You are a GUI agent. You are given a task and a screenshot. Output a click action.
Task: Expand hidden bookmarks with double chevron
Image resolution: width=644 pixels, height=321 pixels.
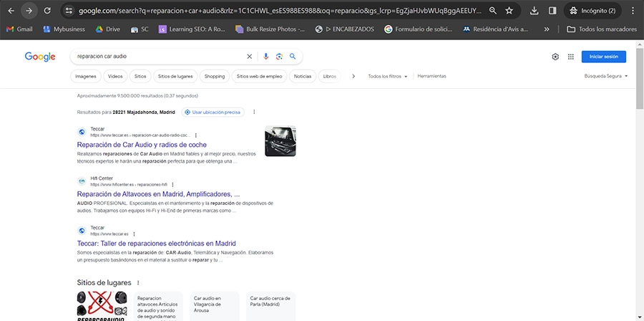tap(546, 29)
